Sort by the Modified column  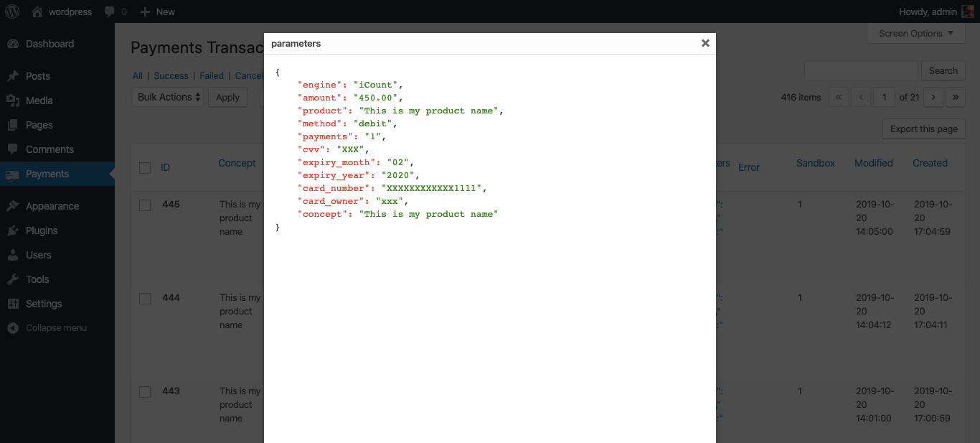point(874,163)
